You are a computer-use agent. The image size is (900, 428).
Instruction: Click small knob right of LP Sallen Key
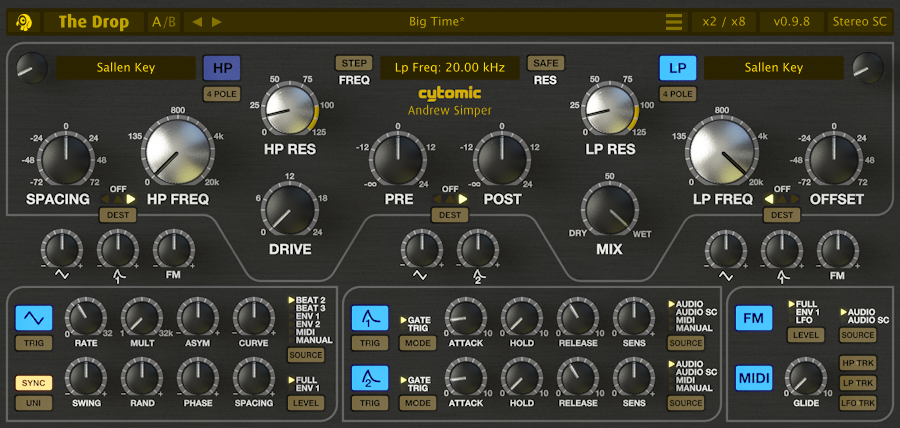click(x=868, y=68)
